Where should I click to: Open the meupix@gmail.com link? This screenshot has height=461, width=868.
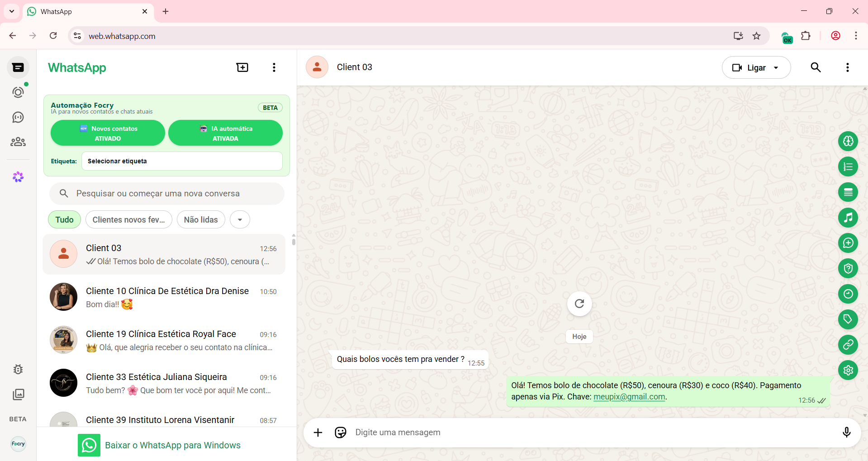[629, 397]
